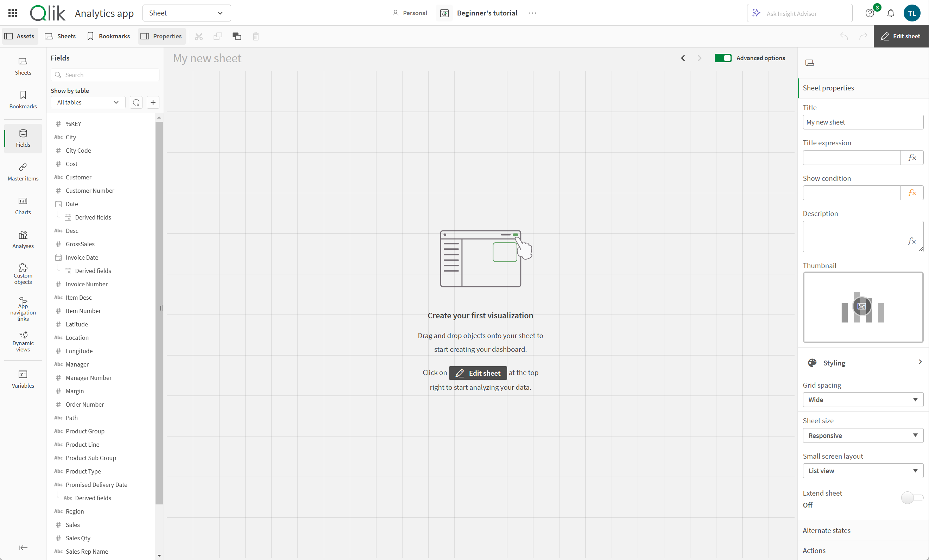Click the Edit sheet button
Screen dimensions: 929x560
click(x=901, y=36)
